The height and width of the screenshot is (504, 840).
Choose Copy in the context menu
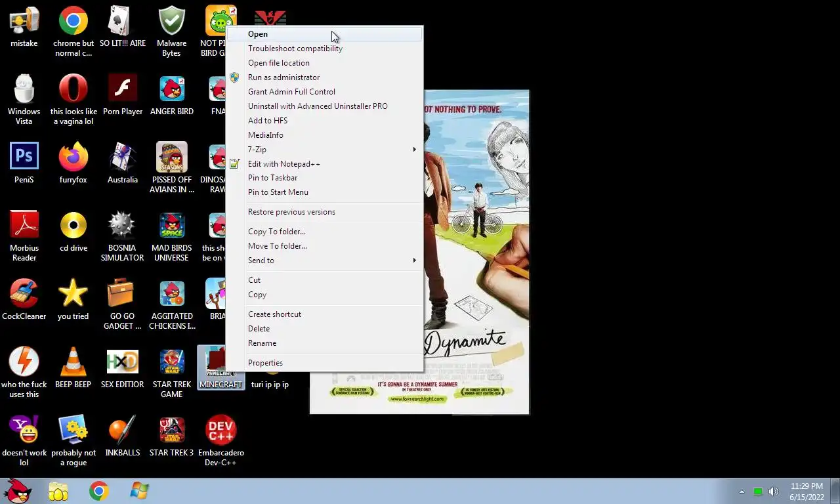[324, 295]
